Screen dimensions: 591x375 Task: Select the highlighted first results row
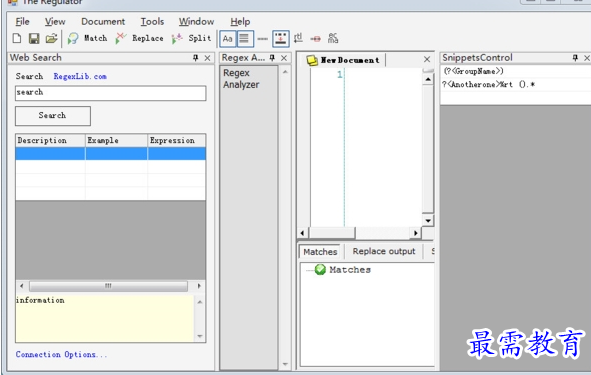[110, 153]
